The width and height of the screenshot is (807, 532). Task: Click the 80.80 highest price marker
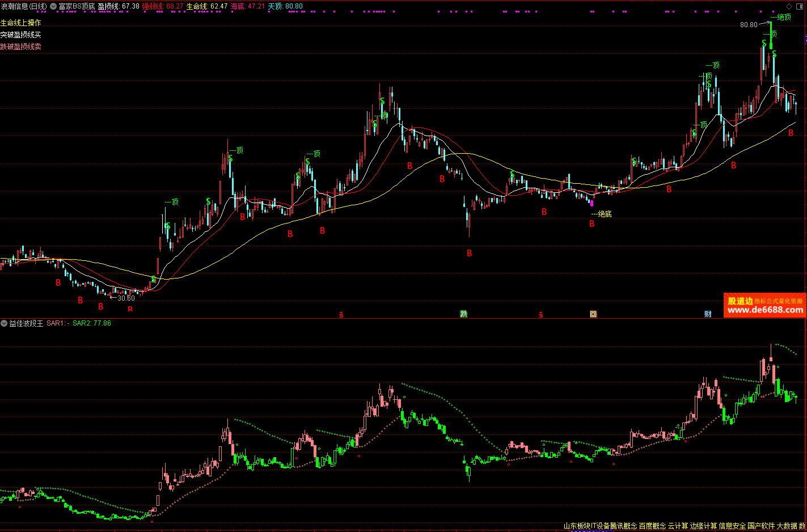coord(749,25)
